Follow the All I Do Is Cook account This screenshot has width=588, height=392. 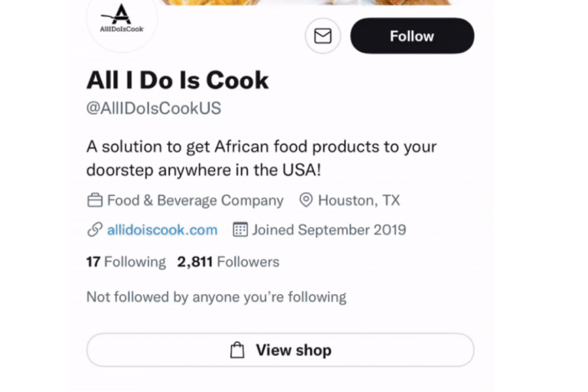coord(412,36)
